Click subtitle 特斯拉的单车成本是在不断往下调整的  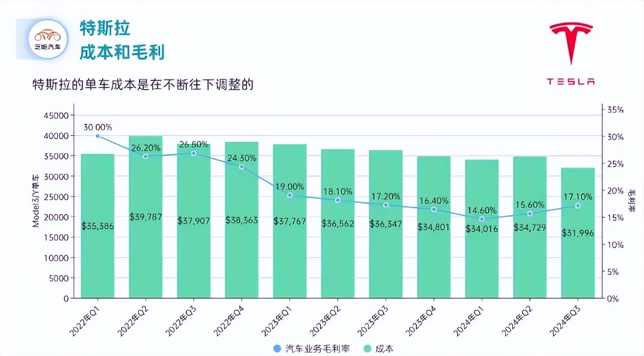[x=143, y=85]
